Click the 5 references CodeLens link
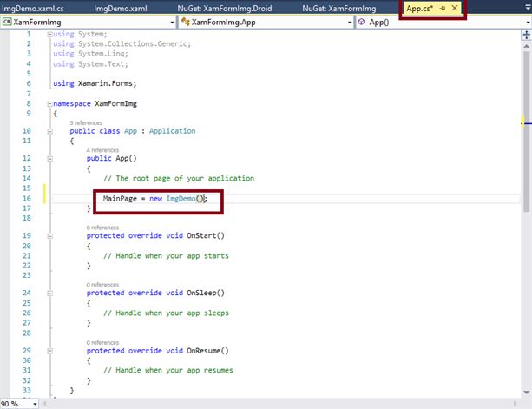532x409 pixels. [86, 122]
